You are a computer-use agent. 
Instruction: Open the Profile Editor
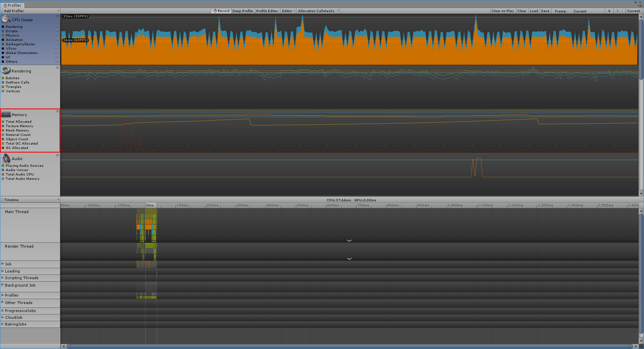[267, 11]
